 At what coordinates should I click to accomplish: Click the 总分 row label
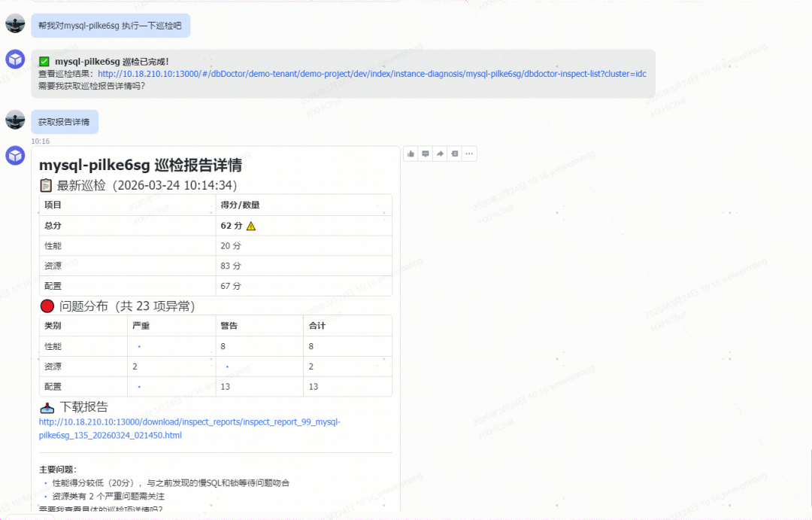coord(53,226)
